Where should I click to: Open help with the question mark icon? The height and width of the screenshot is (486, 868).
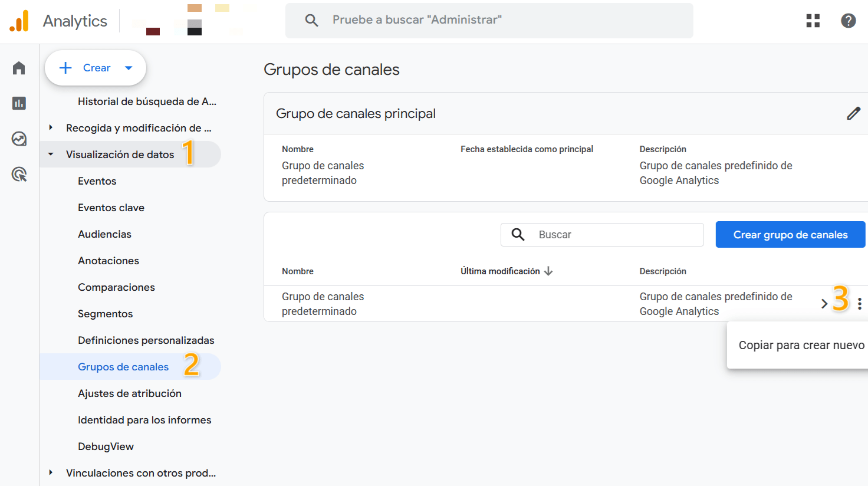click(848, 20)
